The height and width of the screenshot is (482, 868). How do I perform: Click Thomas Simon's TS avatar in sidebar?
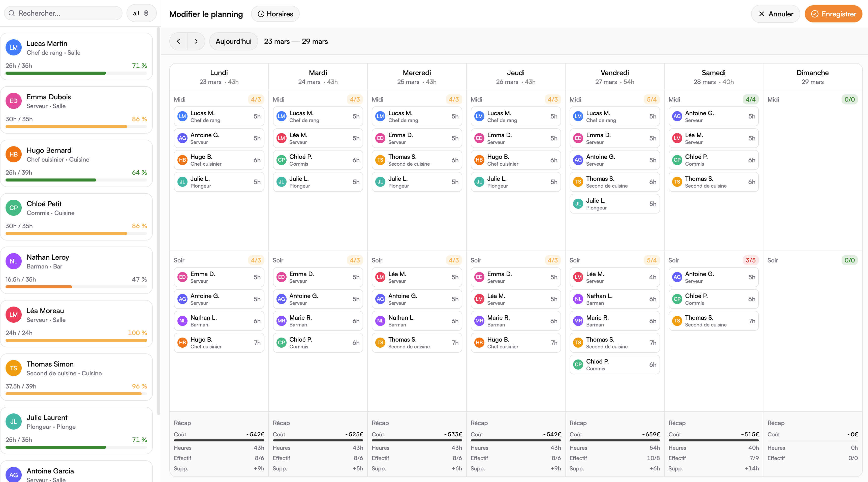point(13,368)
